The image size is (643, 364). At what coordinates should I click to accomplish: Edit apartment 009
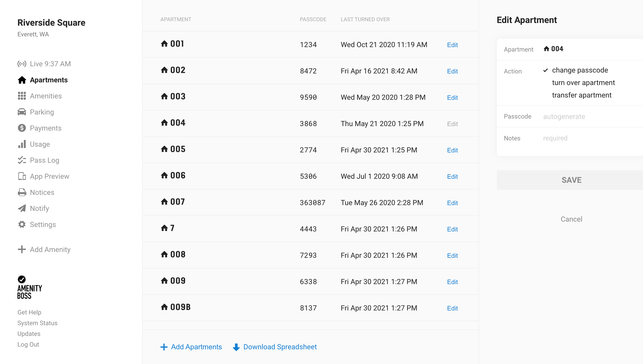[452, 282]
